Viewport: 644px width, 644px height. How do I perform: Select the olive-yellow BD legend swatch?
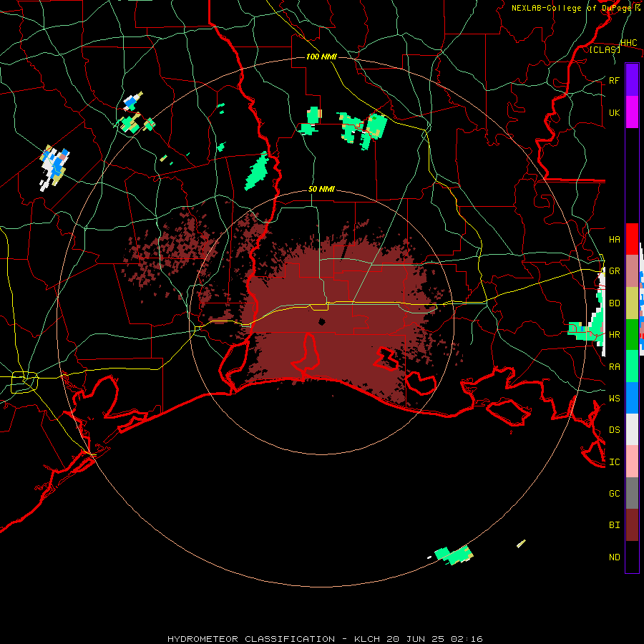[632, 303]
